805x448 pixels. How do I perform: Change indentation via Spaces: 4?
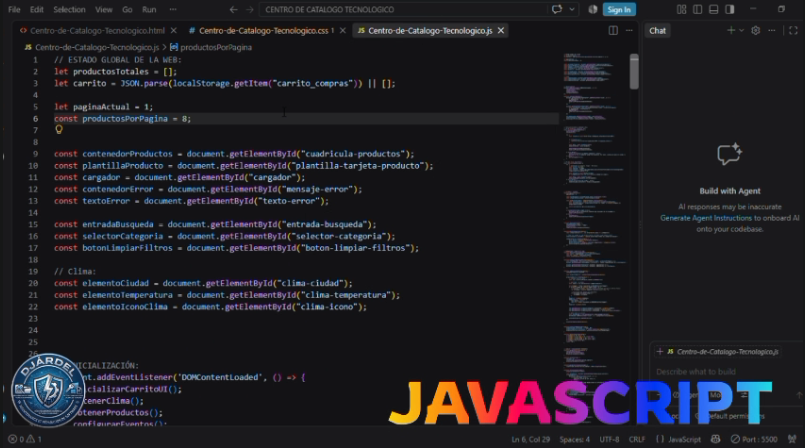click(x=574, y=440)
